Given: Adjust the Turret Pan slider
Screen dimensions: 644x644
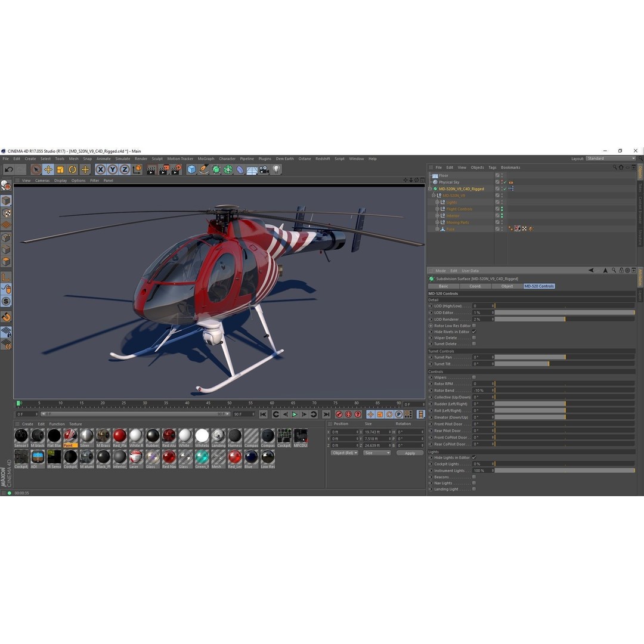Looking at the screenshot, I should point(565,357).
